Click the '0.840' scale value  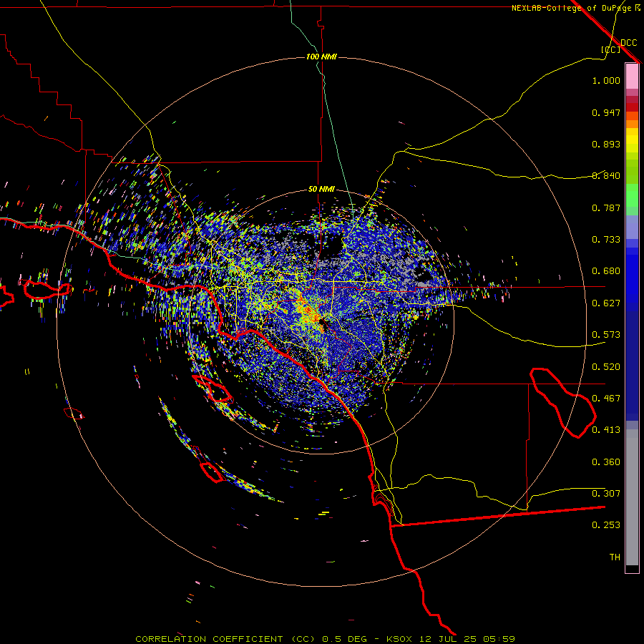(606, 176)
